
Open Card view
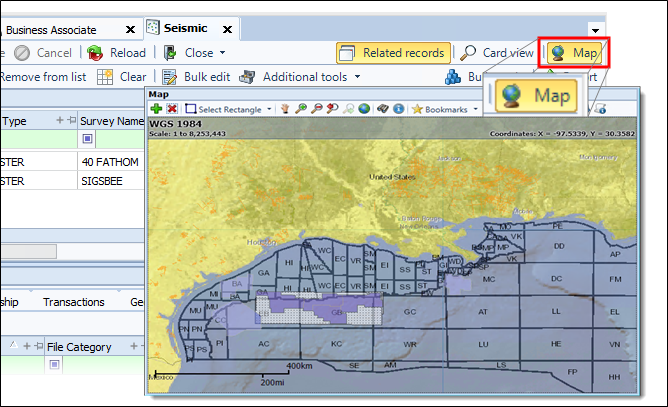(496, 53)
